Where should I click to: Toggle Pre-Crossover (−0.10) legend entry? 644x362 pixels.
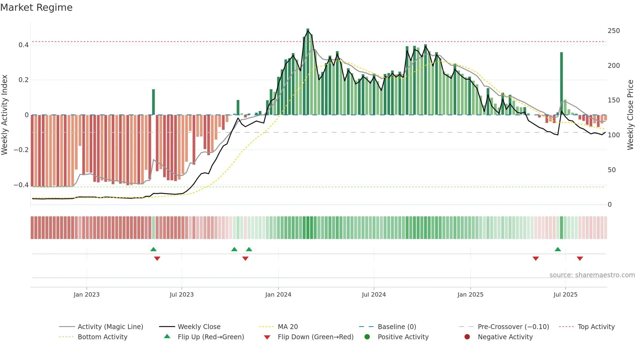tap(504, 327)
